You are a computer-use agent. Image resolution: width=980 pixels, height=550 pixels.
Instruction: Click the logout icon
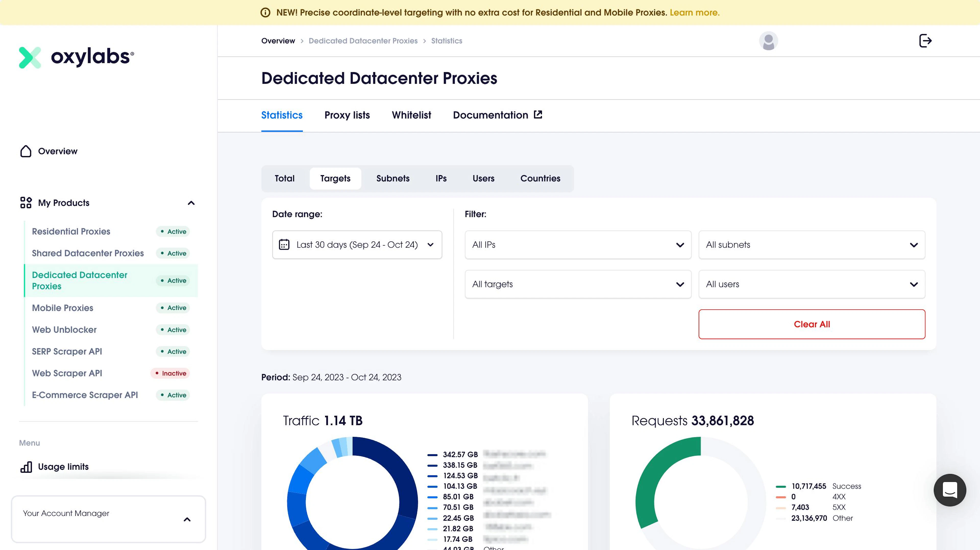(925, 41)
